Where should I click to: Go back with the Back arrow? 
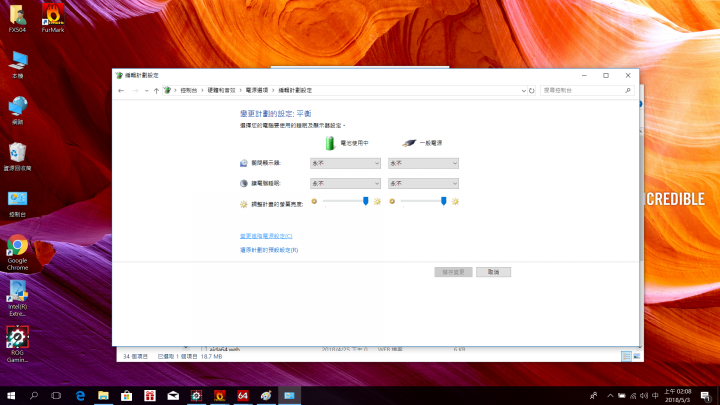[121, 90]
